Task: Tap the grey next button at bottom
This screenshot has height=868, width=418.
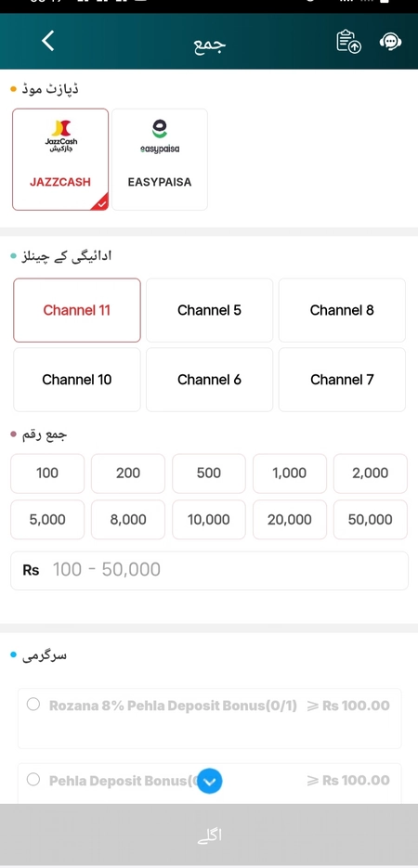Action: (209, 836)
